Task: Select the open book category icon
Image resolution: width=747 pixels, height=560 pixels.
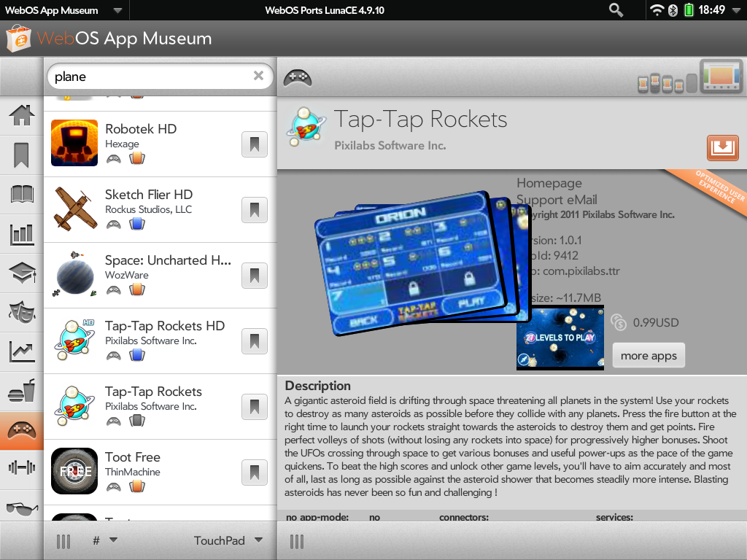Action: [21, 194]
